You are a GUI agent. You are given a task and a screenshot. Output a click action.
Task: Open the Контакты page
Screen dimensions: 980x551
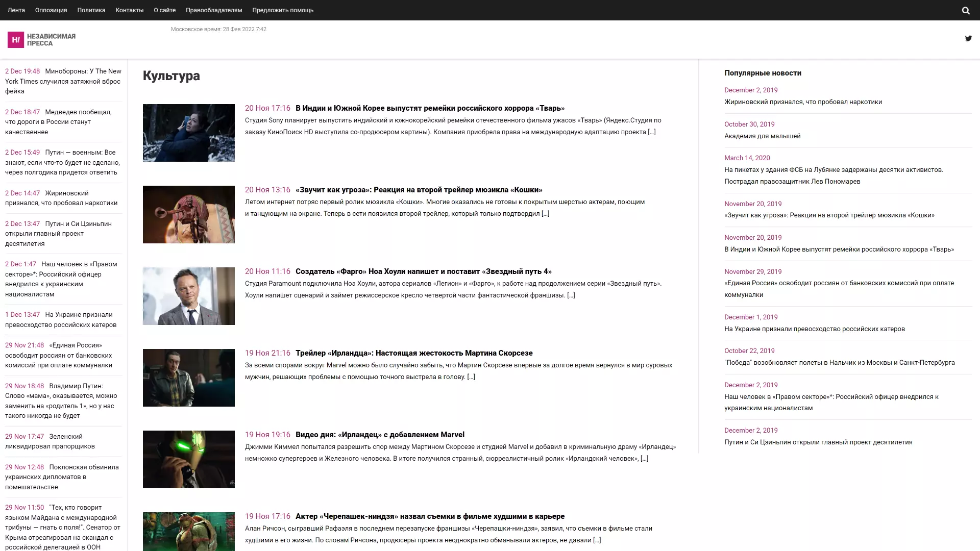point(130,10)
